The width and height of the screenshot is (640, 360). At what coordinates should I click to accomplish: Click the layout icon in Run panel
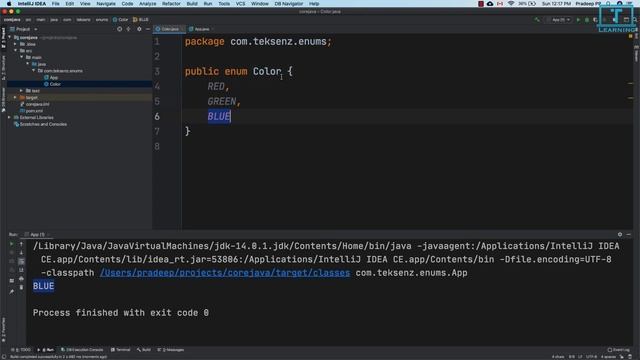(x=11, y=281)
